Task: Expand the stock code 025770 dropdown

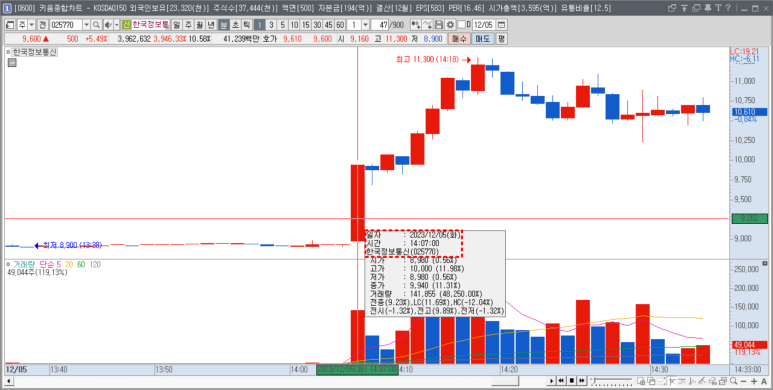Action: [x=86, y=25]
